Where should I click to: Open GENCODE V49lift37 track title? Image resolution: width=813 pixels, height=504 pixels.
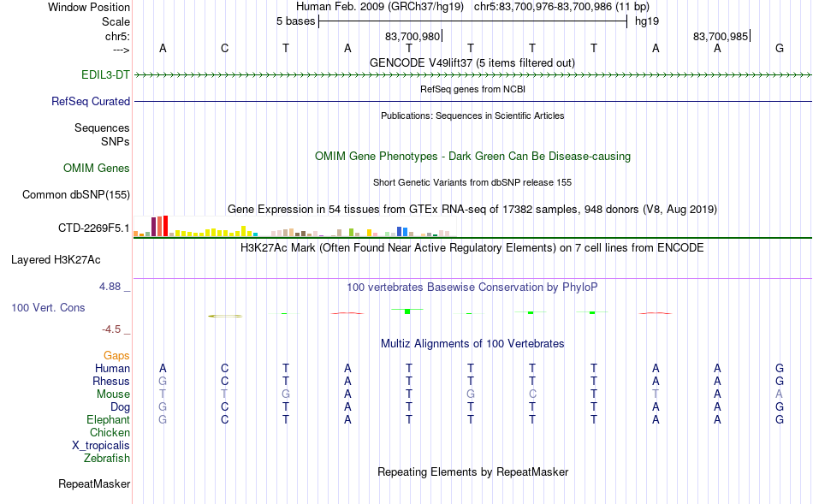tap(472, 62)
